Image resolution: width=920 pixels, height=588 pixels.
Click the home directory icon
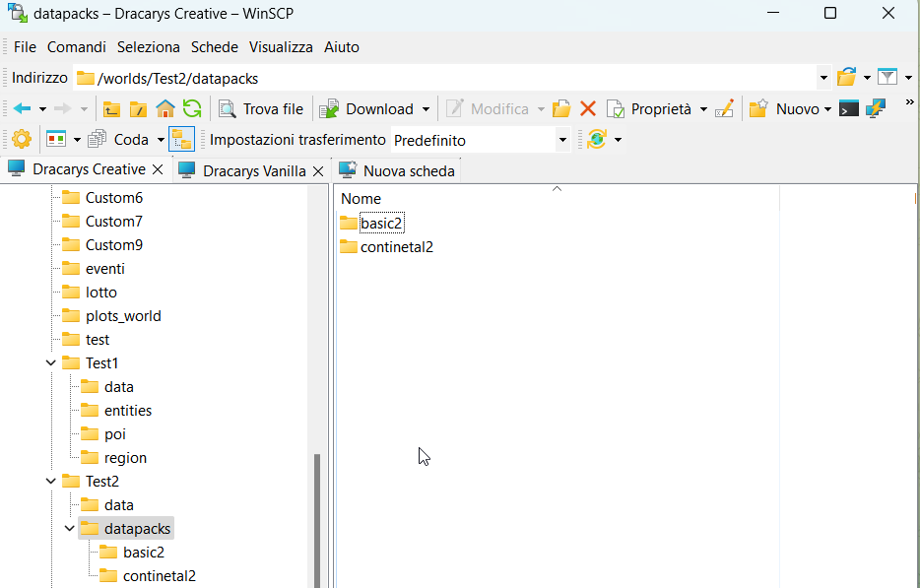(x=165, y=109)
